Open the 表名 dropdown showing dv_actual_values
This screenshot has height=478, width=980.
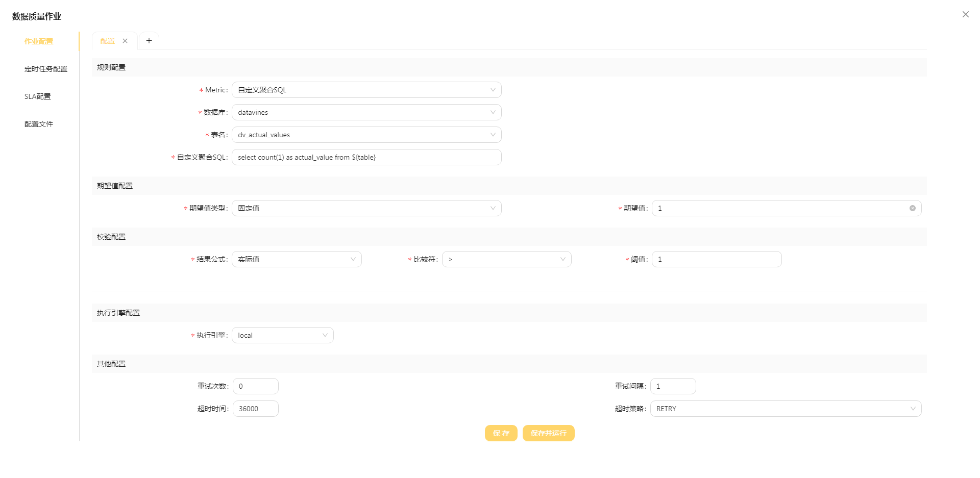pos(366,135)
